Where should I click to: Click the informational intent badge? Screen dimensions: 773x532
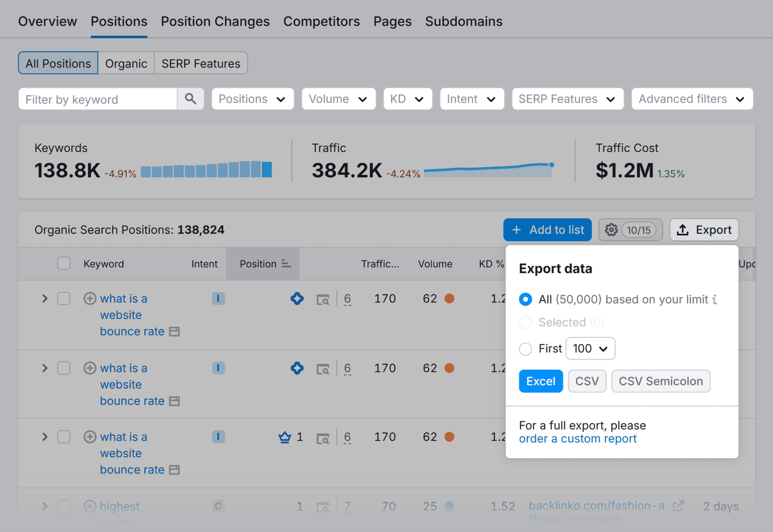point(218,299)
